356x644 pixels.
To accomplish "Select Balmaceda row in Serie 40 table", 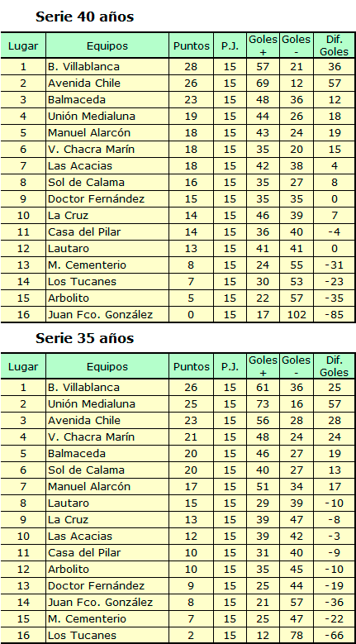I will [x=178, y=100].
